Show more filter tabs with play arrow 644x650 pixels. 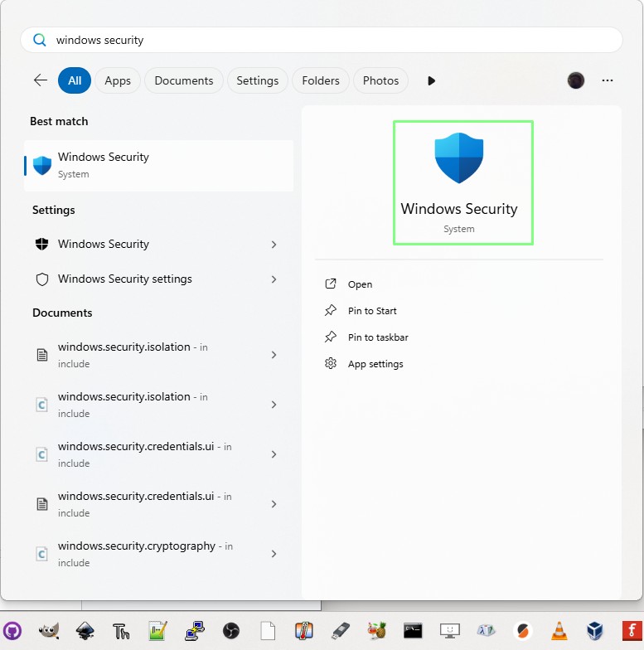point(431,80)
